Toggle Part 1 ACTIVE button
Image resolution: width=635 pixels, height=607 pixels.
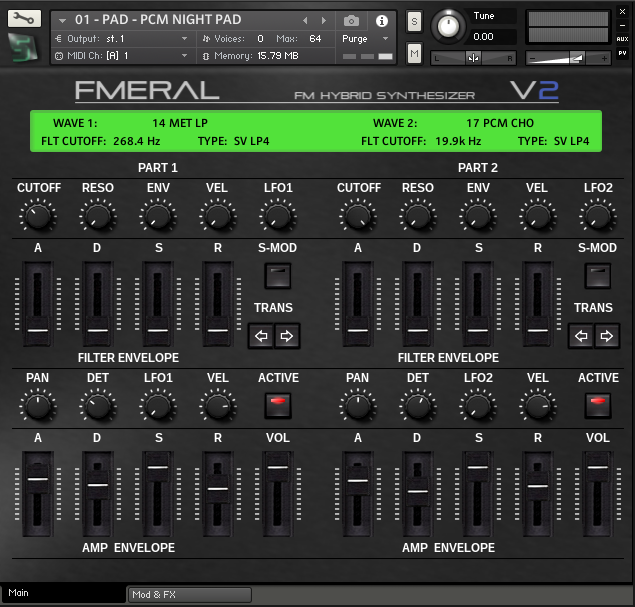[278, 405]
